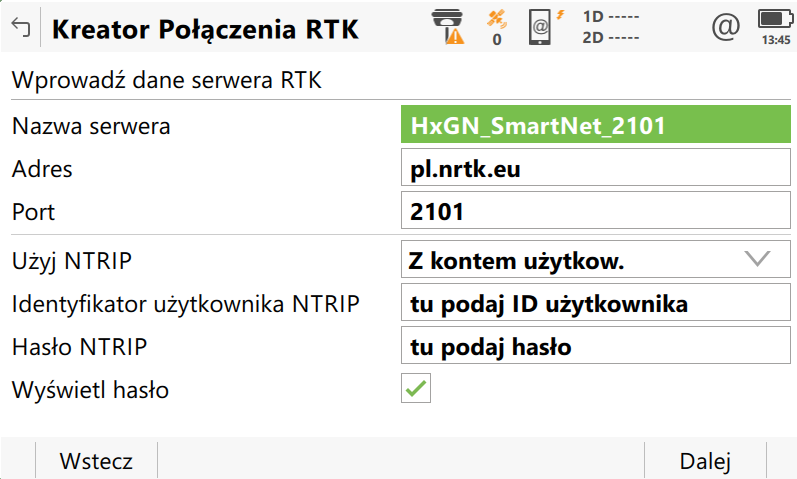Check the satellite count icon

[x=497, y=28]
